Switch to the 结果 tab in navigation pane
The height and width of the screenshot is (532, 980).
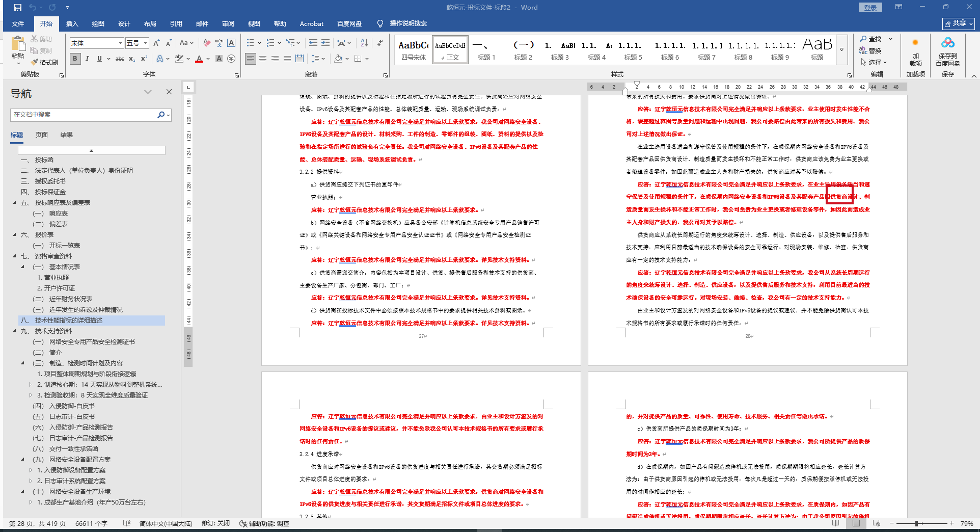67,135
